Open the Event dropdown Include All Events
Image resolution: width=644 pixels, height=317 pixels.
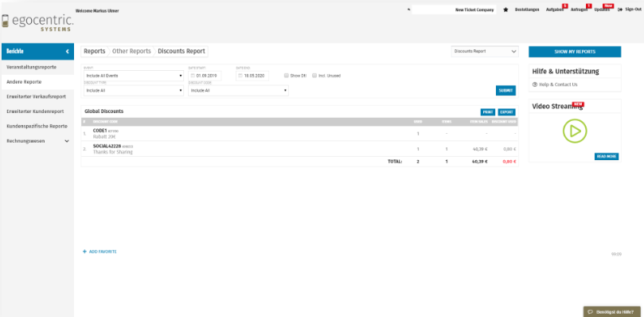tap(134, 76)
